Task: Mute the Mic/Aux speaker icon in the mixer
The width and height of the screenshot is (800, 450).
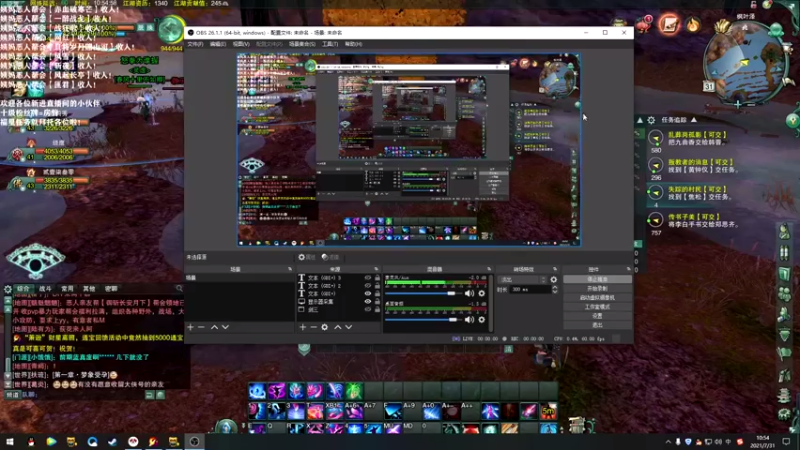Action: tap(469, 293)
